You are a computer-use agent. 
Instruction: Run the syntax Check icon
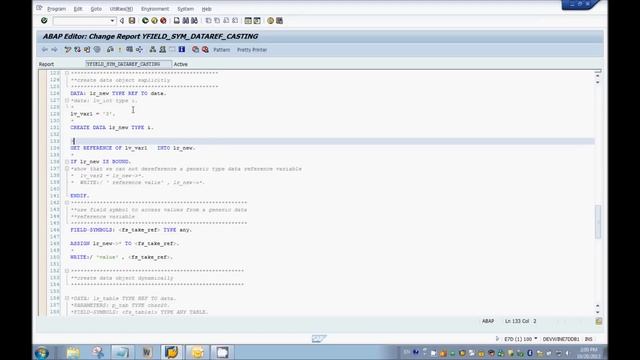point(110,49)
